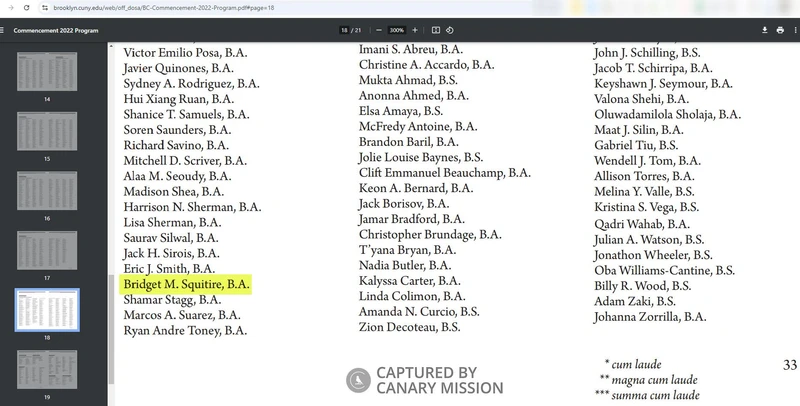The width and height of the screenshot is (800, 406).
Task: Click the fit to page icon
Action: pyautogui.click(x=435, y=30)
